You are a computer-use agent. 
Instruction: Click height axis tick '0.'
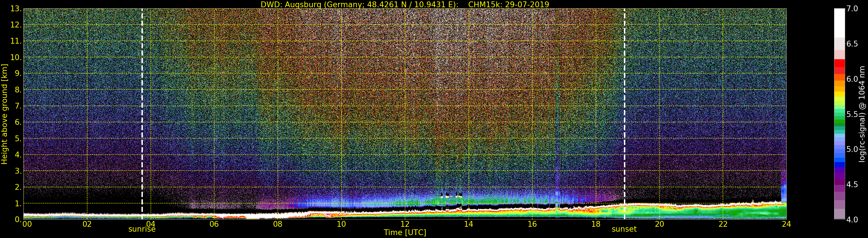point(18,220)
